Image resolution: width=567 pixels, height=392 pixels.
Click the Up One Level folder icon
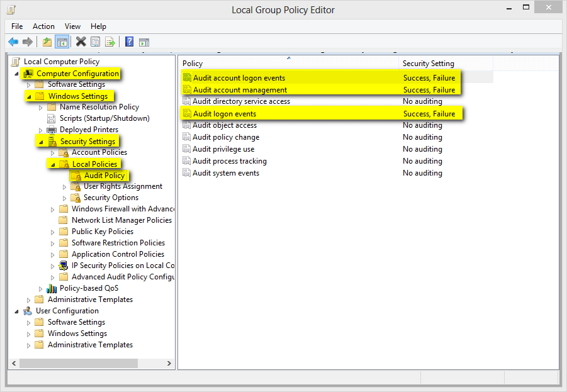point(47,42)
